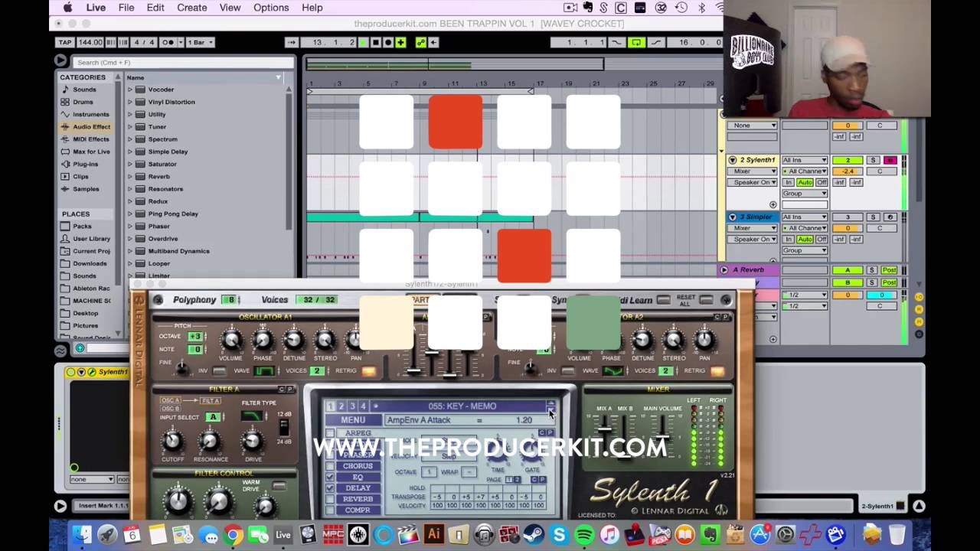980x551 pixels.
Task: Open the Edit menu
Action: 155,8
